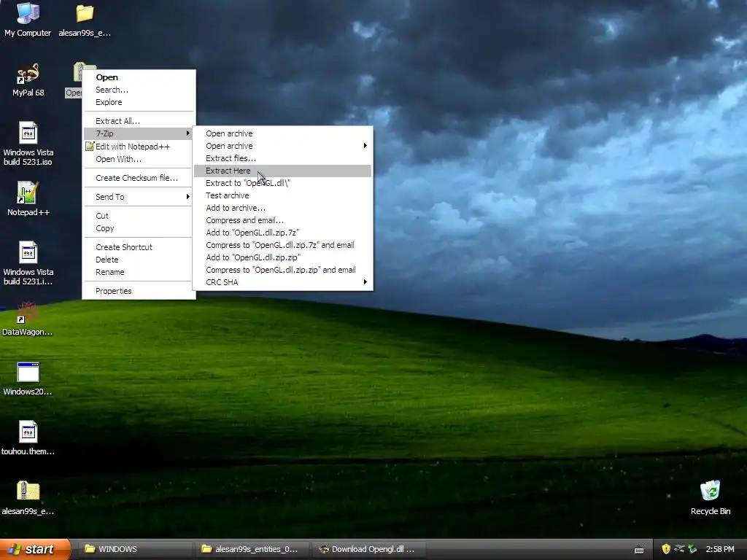Viewport: 747px width, 560px height.
Task: Choose Test archive in 7-Zip submenu
Action: [282, 195]
